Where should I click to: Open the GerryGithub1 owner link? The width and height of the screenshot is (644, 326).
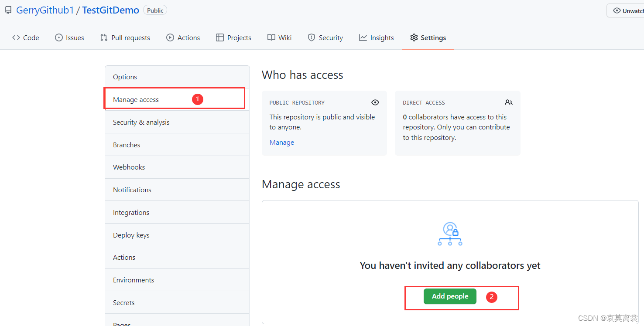[45, 10]
